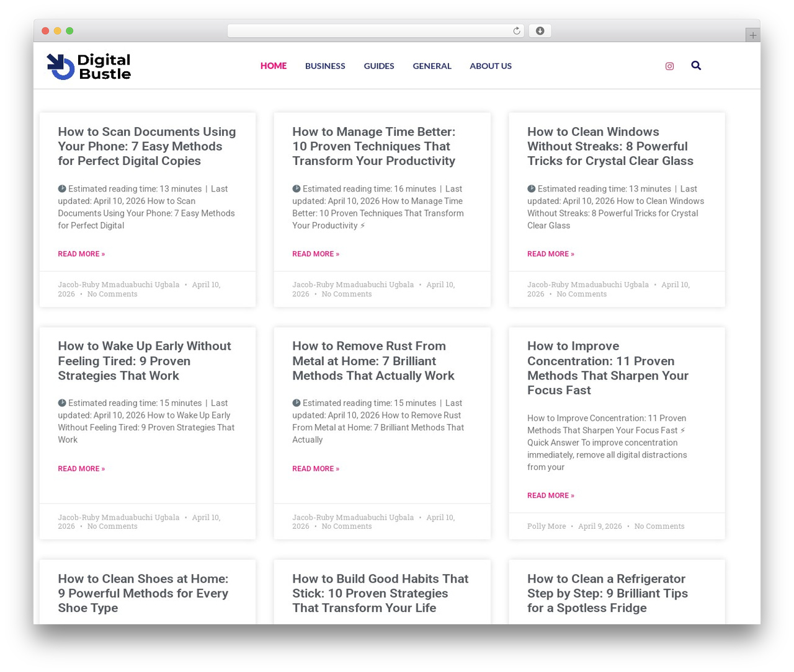Open the Wake Up Early article title

click(145, 361)
